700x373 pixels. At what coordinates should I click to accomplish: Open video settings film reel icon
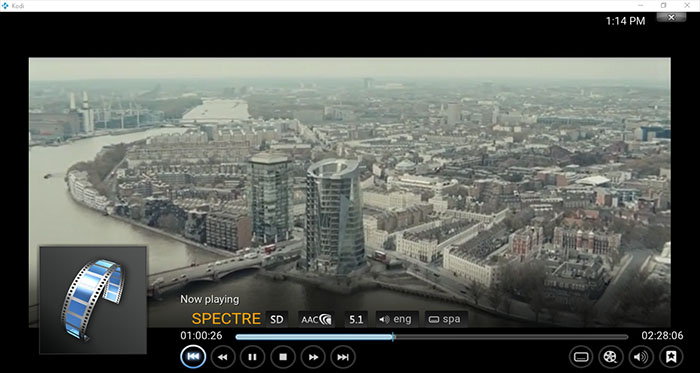[x=611, y=357]
